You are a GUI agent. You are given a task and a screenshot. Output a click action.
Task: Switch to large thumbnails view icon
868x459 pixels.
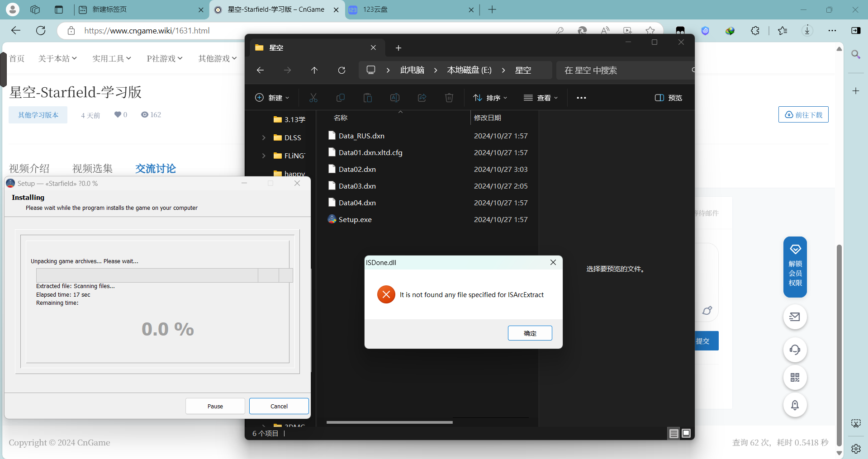[x=686, y=434]
